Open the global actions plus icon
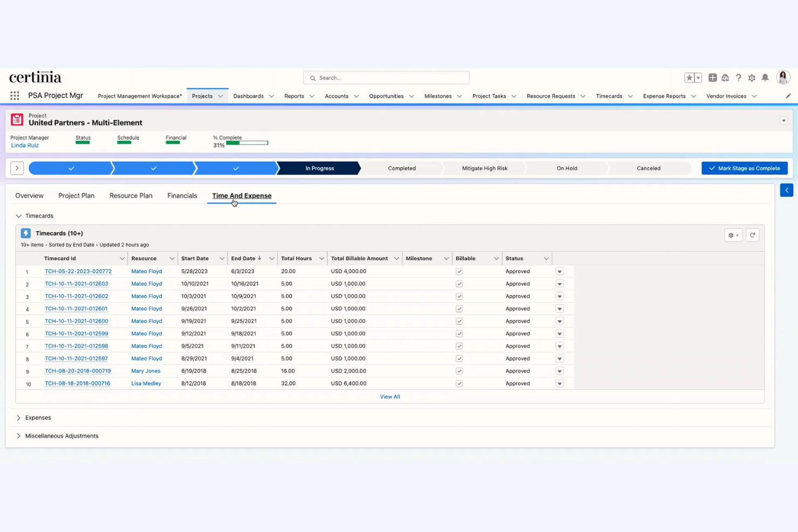 [x=712, y=78]
